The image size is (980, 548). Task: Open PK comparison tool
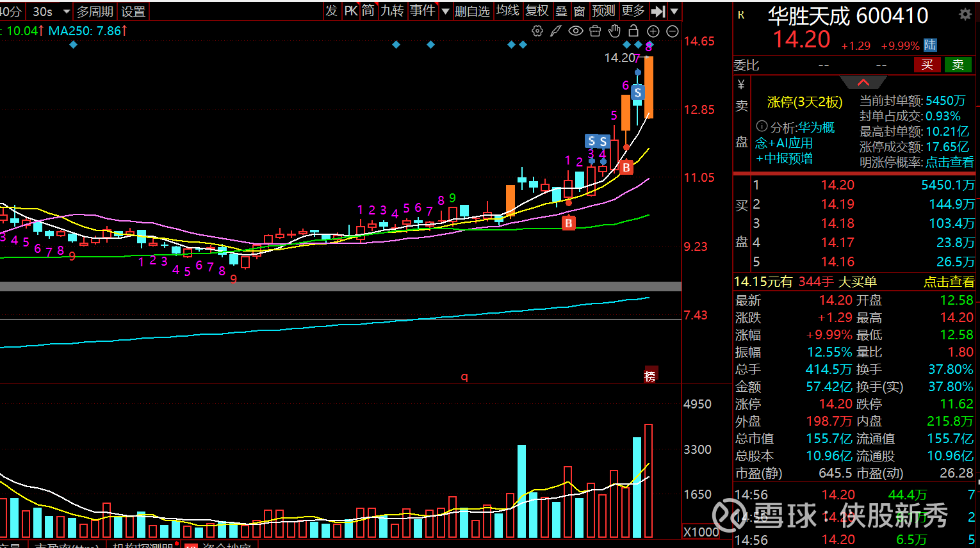click(x=350, y=11)
